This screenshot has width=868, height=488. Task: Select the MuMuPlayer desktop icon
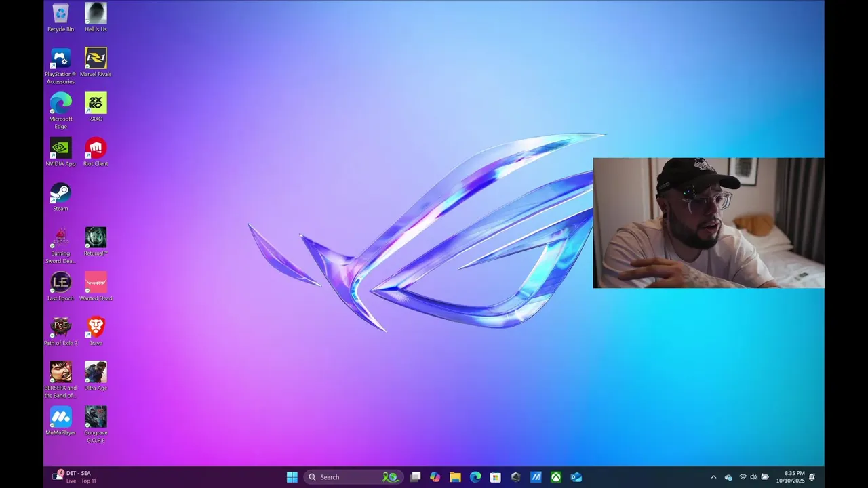click(60, 420)
